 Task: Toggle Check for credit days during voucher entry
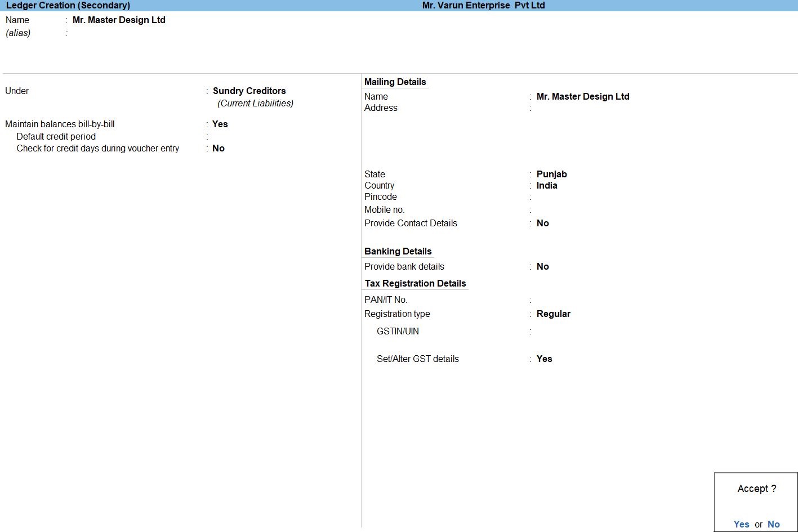point(219,149)
